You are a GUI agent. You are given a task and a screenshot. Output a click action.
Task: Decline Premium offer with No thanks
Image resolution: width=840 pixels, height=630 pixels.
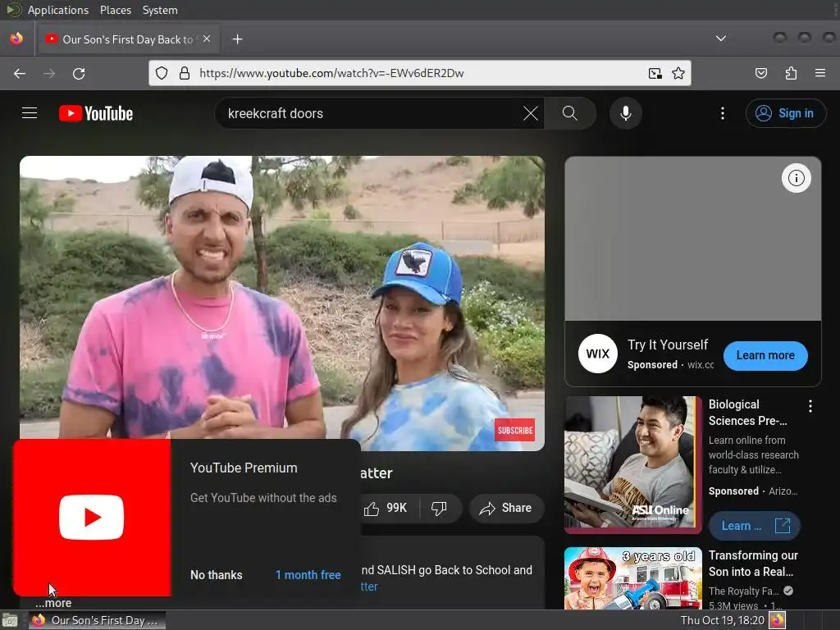point(217,575)
